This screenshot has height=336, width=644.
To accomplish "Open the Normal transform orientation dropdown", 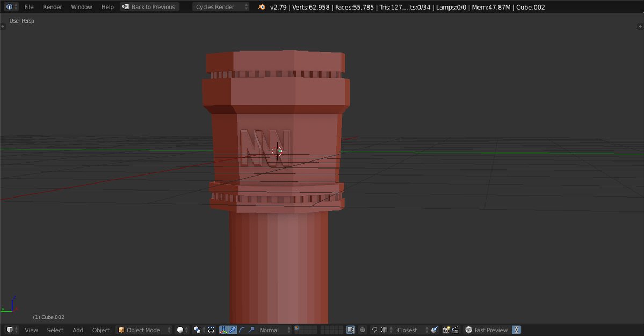I will point(273,330).
